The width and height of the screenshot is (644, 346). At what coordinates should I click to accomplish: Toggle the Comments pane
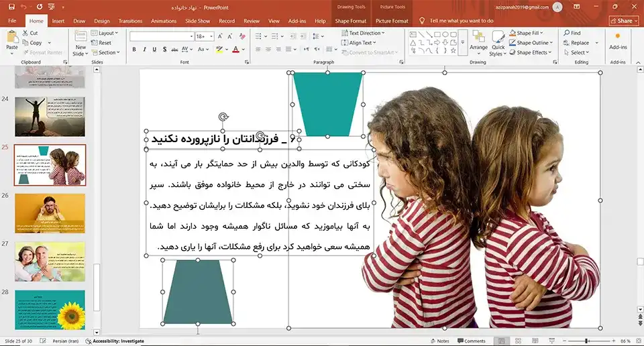[x=471, y=341]
